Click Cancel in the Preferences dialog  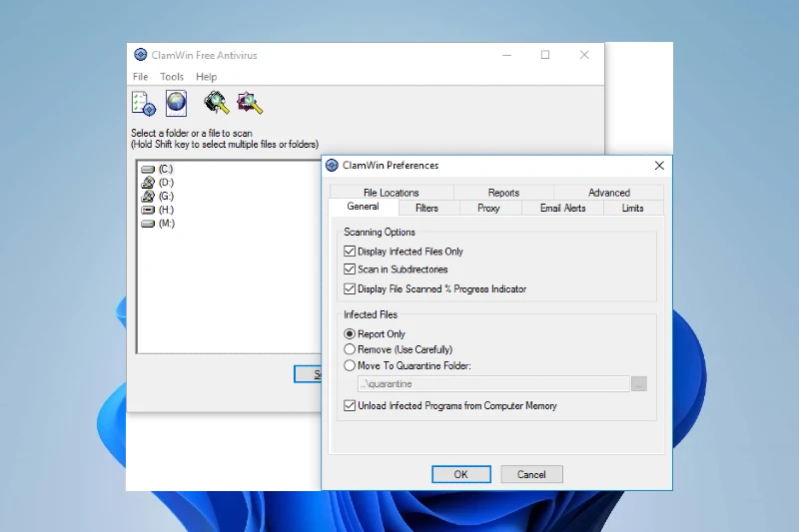point(531,474)
